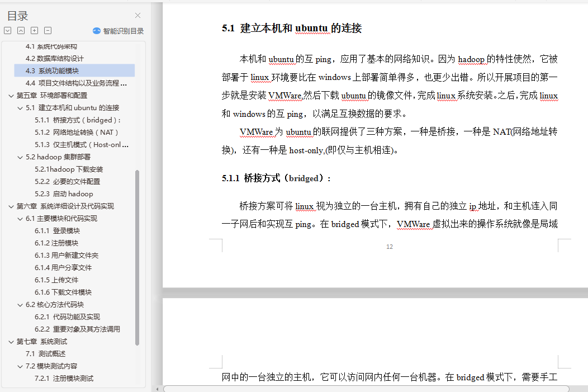Click the 5.1 建立本机和 ubuntu 的连接 document heading
The width and height of the screenshot is (588, 392).
(x=292, y=28)
